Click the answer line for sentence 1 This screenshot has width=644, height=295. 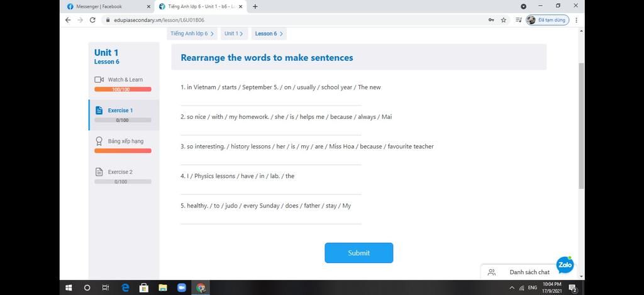(x=271, y=101)
